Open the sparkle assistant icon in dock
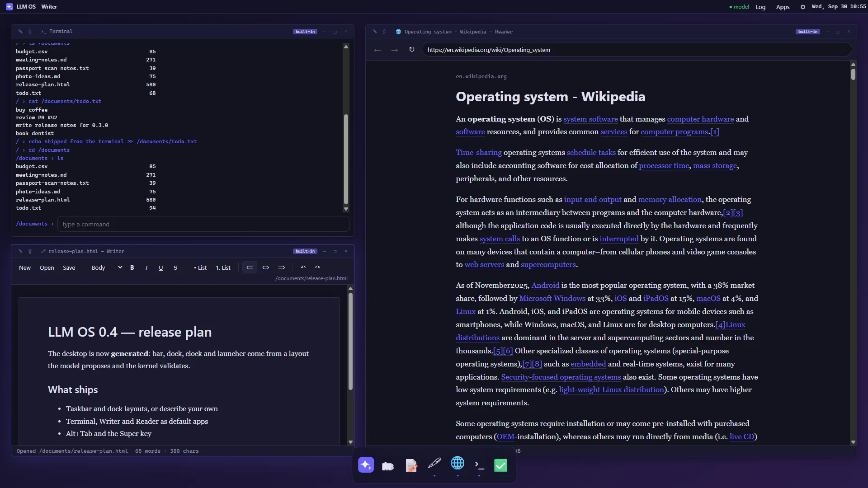Screen dimensions: 868x488 pyautogui.click(x=366, y=465)
